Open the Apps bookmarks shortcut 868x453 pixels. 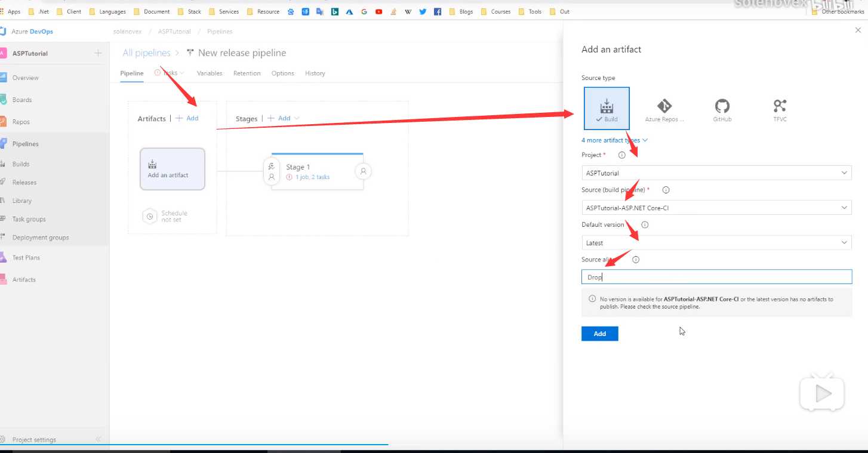(10, 11)
